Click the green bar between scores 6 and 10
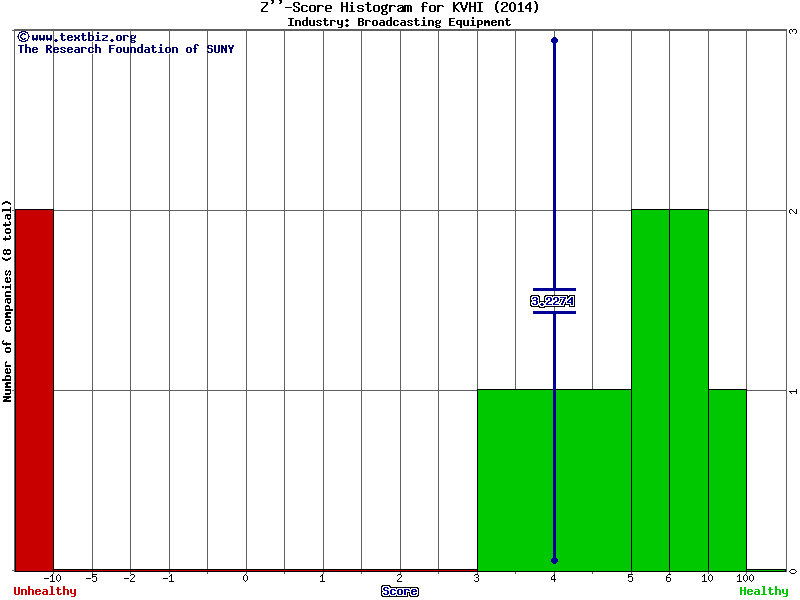 (689, 390)
